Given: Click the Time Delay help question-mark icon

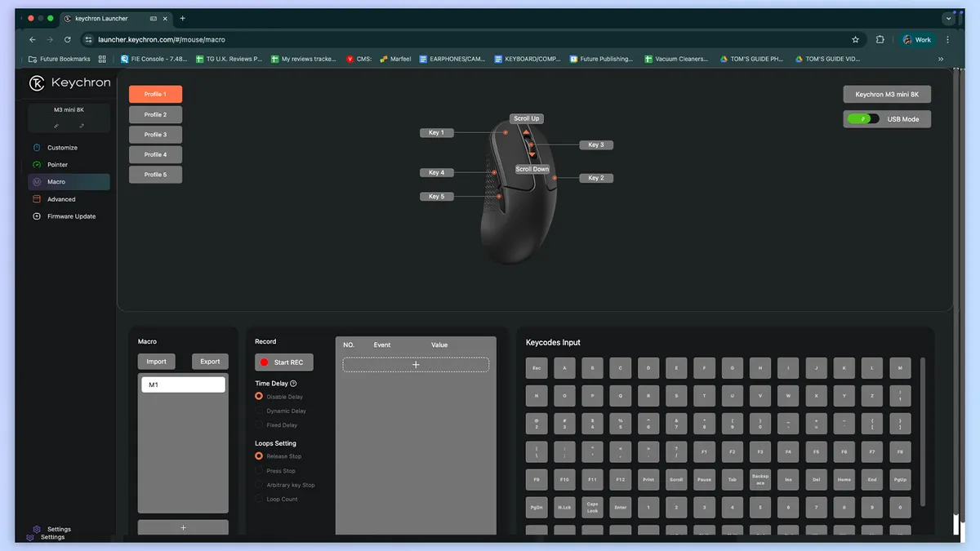Looking at the screenshot, I should [293, 384].
